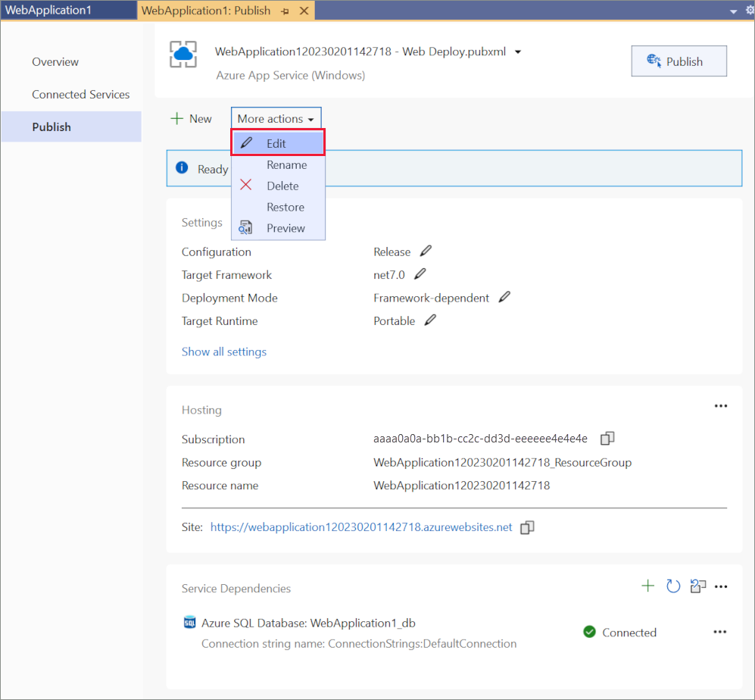This screenshot has width=755, height=700.
Task: Open the gear settings menu in the title bar
Action: click(749, 10)
